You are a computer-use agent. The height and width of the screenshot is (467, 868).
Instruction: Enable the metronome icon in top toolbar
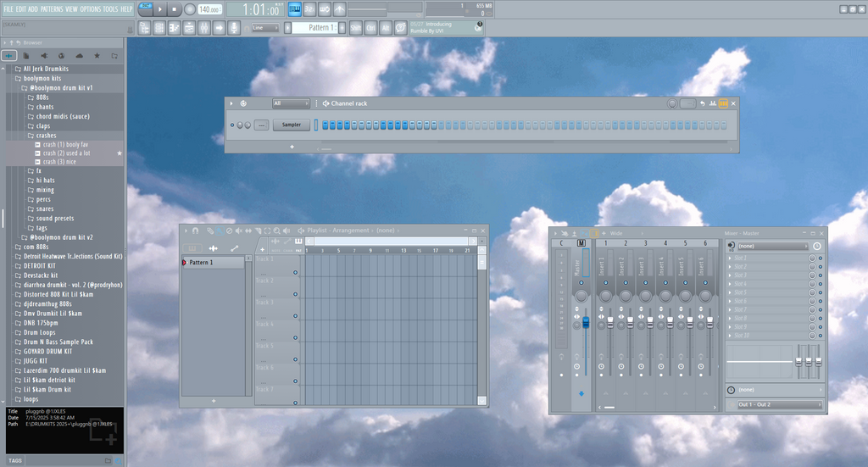339,8
